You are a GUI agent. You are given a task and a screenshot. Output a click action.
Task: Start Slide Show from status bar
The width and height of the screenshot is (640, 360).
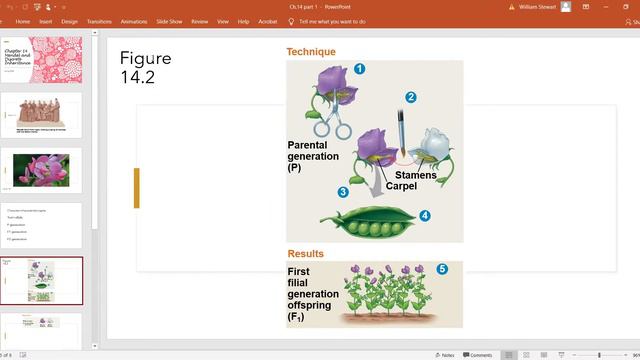tap(561, 355)
